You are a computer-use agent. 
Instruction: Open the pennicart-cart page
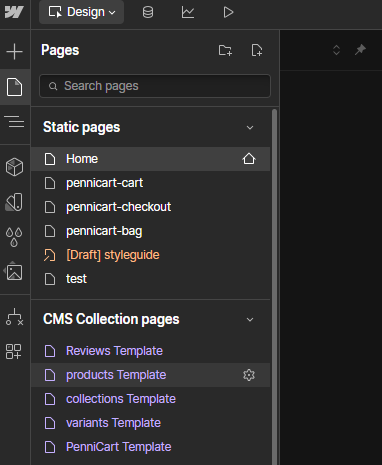[151, 183]
